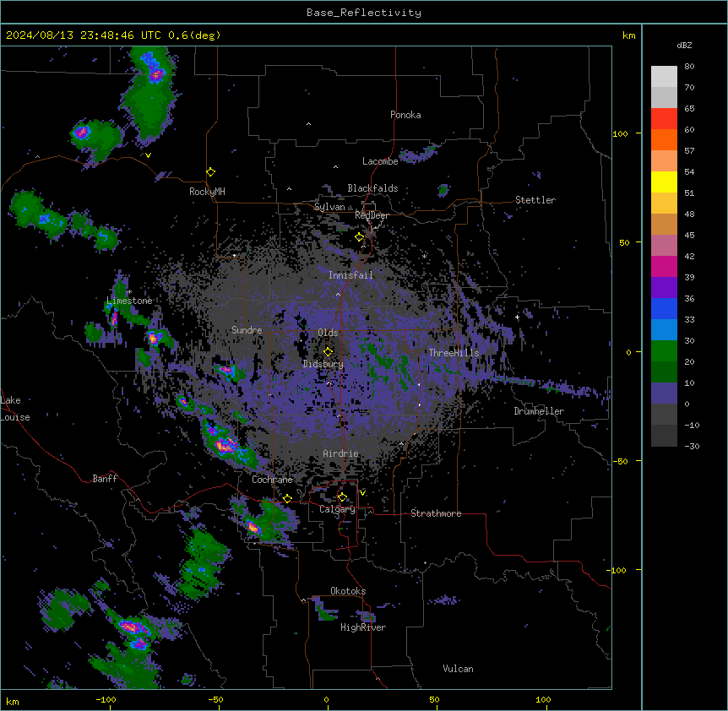Viewport: 728px width, 711px height.
Task: Click the yellow diamond marker above Calgary
Action: (x=342, y=497)
